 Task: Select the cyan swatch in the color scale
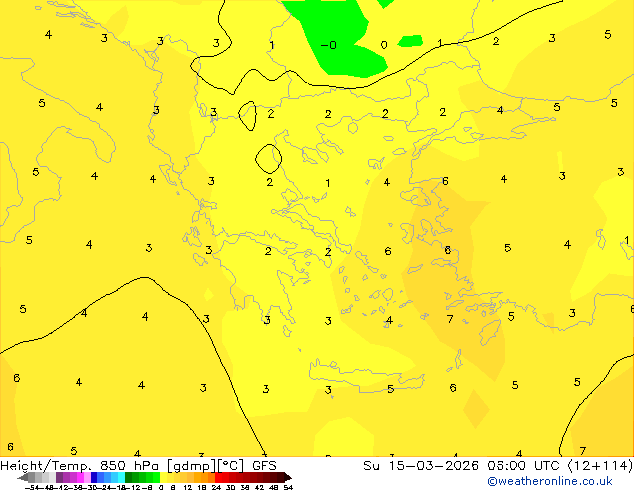tap(121, 477)
